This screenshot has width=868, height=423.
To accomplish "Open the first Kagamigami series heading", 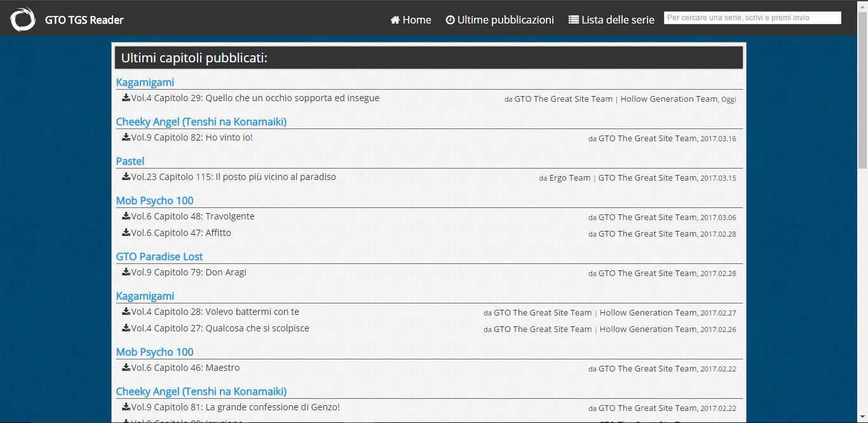I will pyautogui.click(x=145, y=82).
